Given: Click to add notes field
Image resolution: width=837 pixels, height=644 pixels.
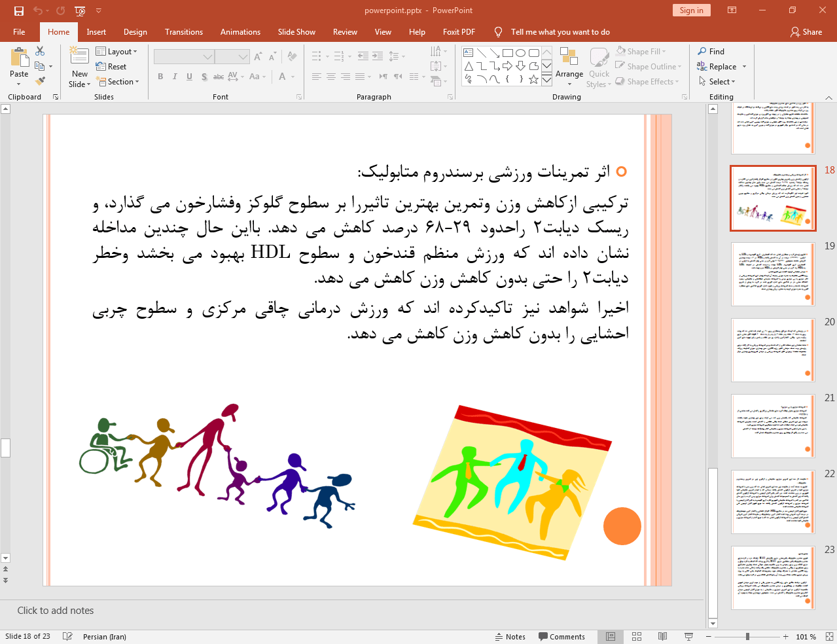Looking at the screenshot, I should 352,611.
